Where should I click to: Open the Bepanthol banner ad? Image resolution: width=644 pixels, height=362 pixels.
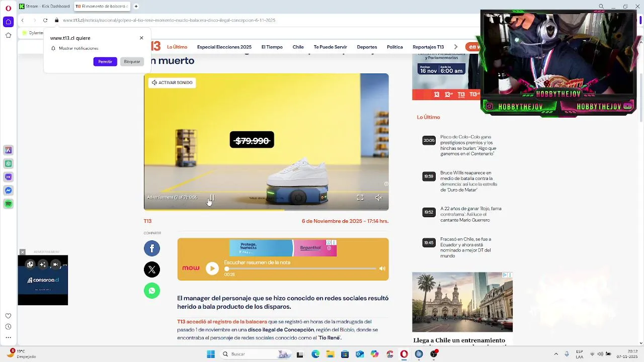283,248
